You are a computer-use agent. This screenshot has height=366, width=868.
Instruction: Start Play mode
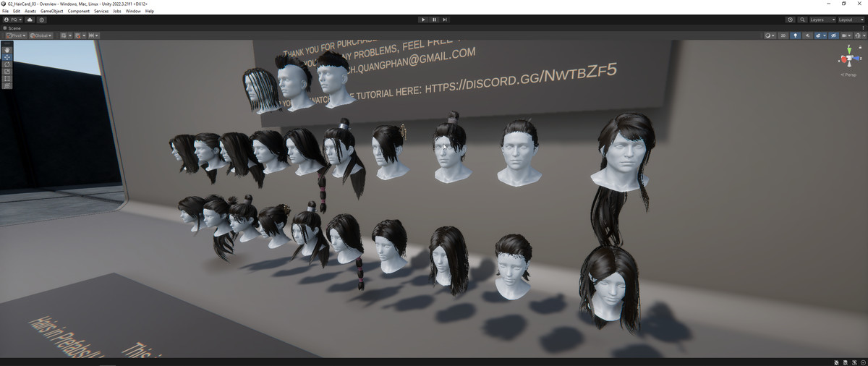(x=423, y=20)
